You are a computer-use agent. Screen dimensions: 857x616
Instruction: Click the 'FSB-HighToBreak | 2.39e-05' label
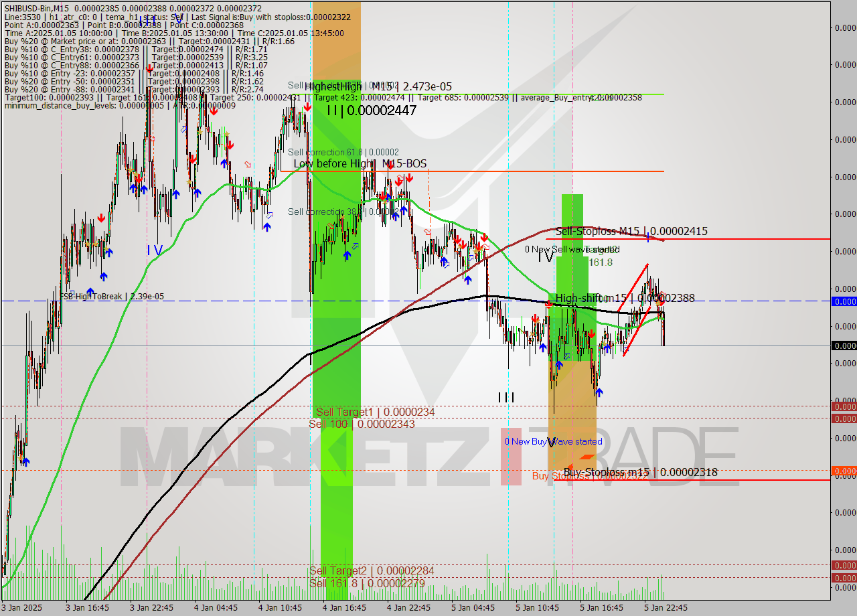(112, 296)
